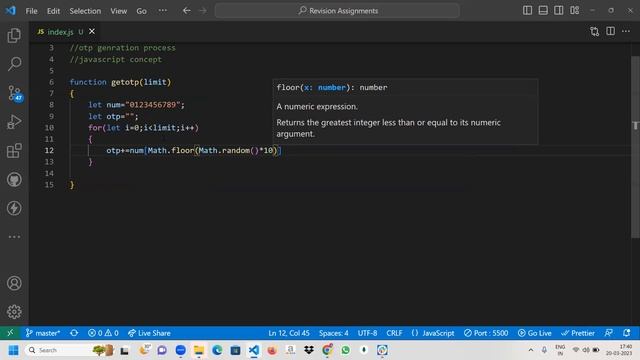This screenshot has height=360, width=640.
Task: Open the Explorer view in activity bar
Action: (x=14, y=36)
